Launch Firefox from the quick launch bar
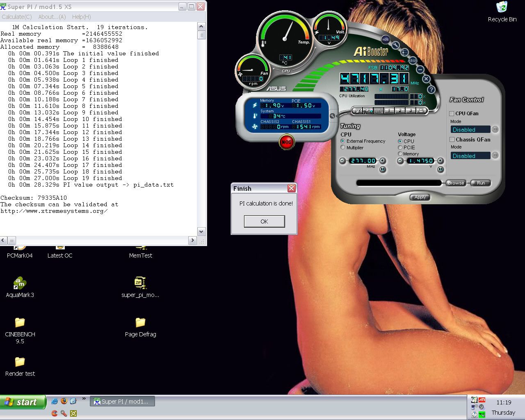This screenshot has width=525, height=420. click(64, 401)
